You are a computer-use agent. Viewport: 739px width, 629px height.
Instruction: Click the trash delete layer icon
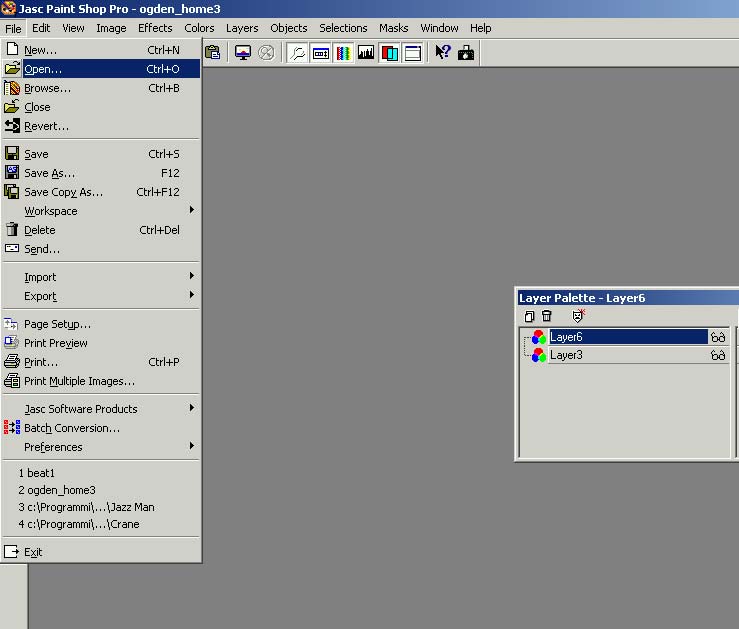click(547, 316)
